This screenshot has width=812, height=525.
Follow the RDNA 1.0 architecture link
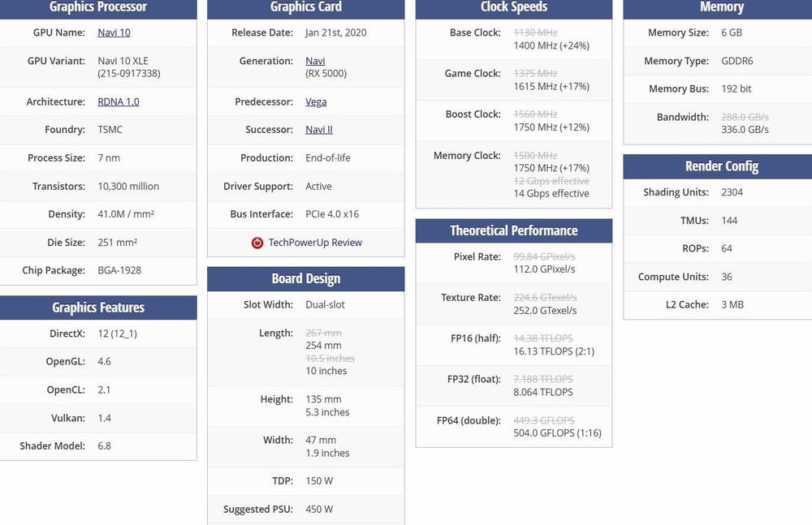[x=118, y=101]
